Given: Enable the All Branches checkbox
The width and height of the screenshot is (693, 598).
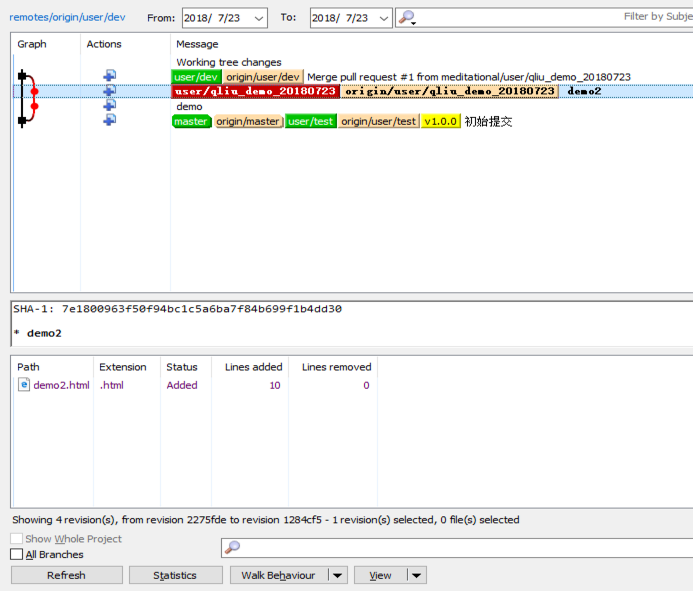Looking at the screenshot, I should point(16,554).
